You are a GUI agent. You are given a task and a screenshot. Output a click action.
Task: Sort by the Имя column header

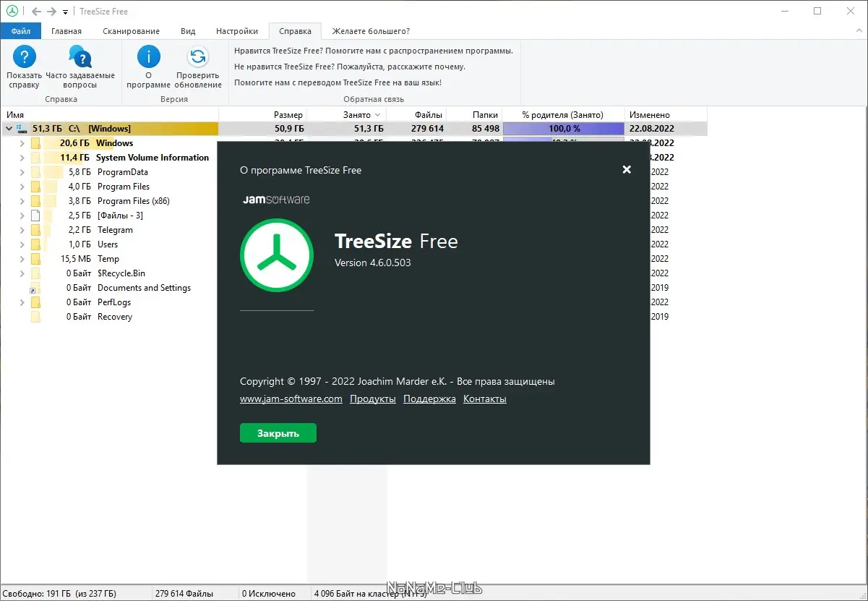click(x=110, y=115)
